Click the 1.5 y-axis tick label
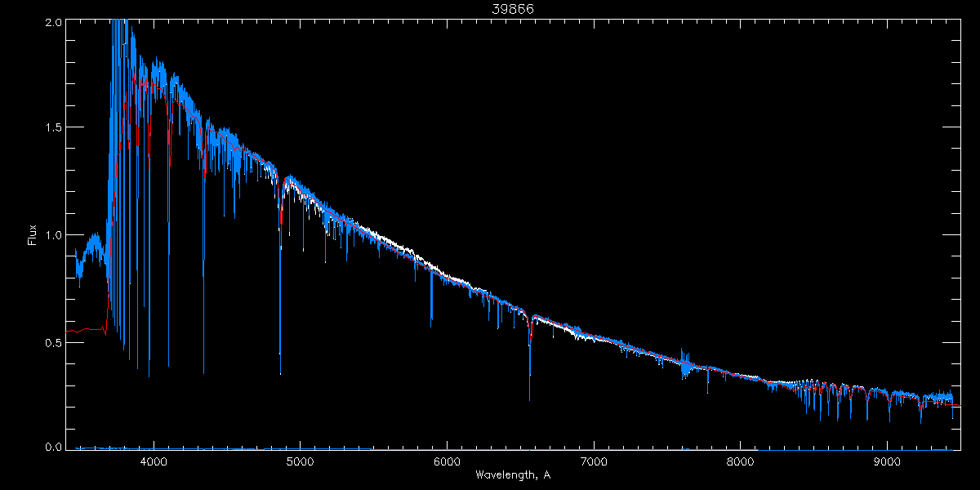This screenshot has height=490, width=980. pyautogui.click(x=52, y=127)
